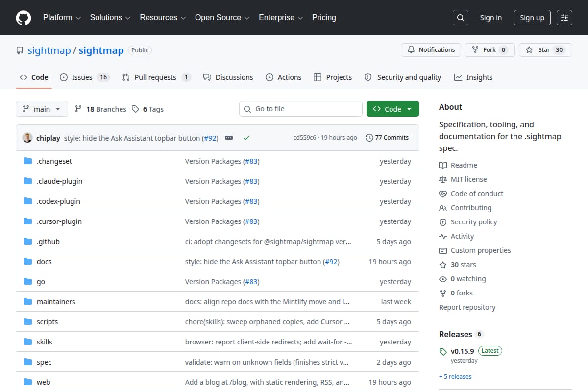
Task: Open pull request #92 link in latest commit
Action: point(210,138)
